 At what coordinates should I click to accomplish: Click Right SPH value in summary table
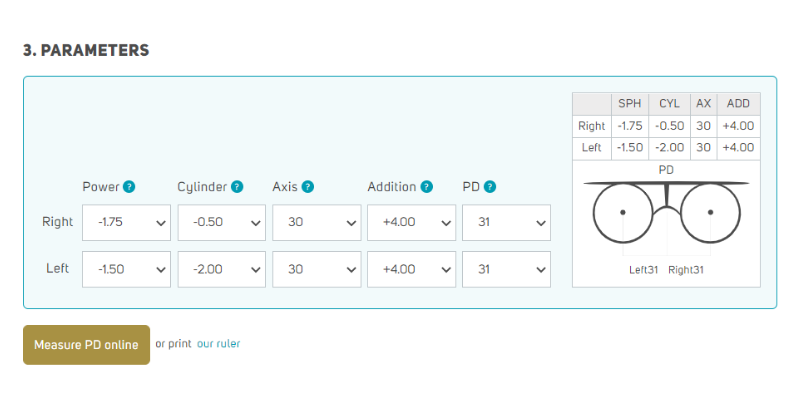[x=630, y=126]
